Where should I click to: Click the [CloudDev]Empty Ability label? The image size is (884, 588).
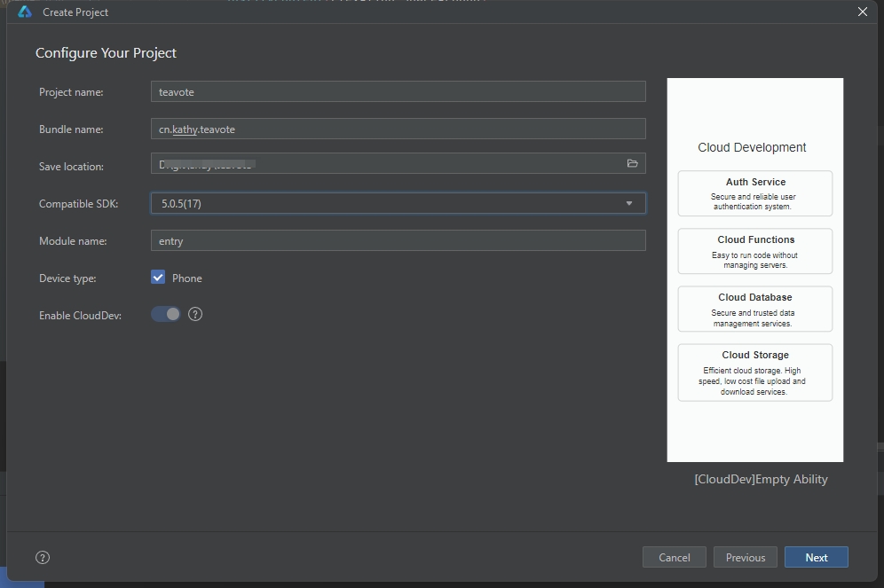pyautogui.click(x=761, y=479)
